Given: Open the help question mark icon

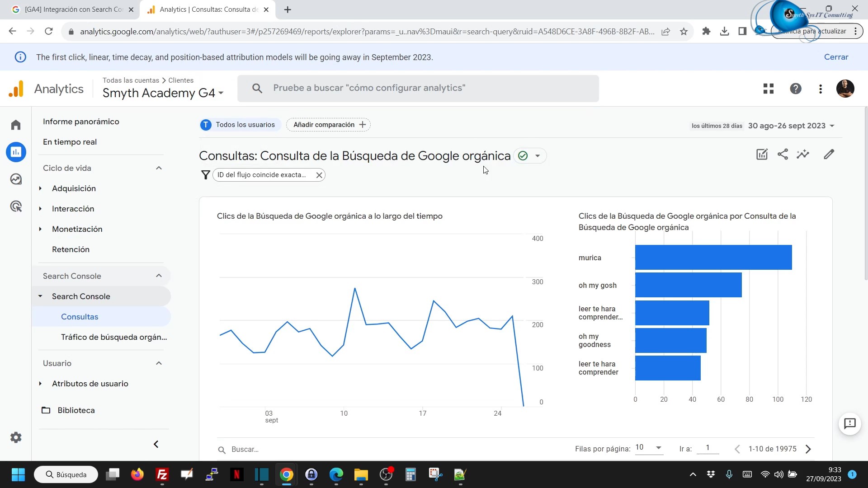Looking at the screenshot, I should [x=796, y=89].
